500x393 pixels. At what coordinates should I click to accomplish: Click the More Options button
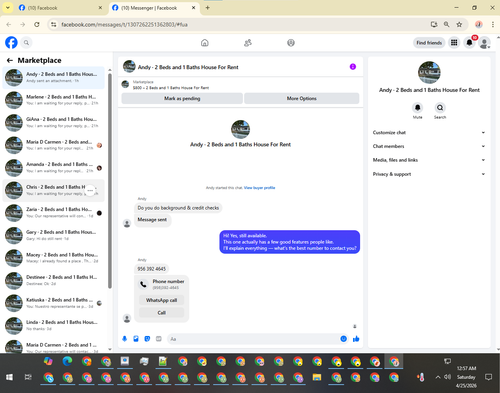pyautogui.click(x=302, y=98)
